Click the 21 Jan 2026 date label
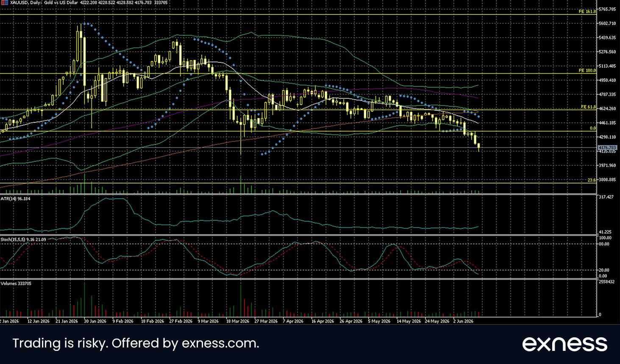The width and height of the screenshot is (620, 364). click(x=67, y=321)
